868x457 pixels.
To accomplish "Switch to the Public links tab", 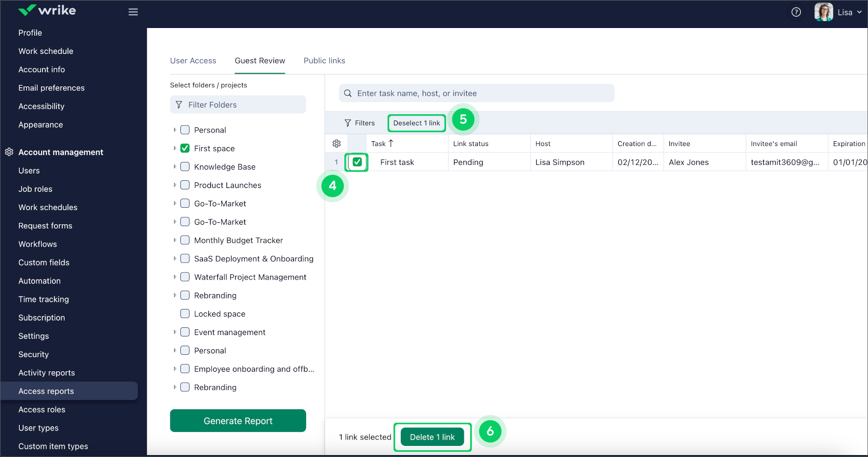I will coord(324,61).
